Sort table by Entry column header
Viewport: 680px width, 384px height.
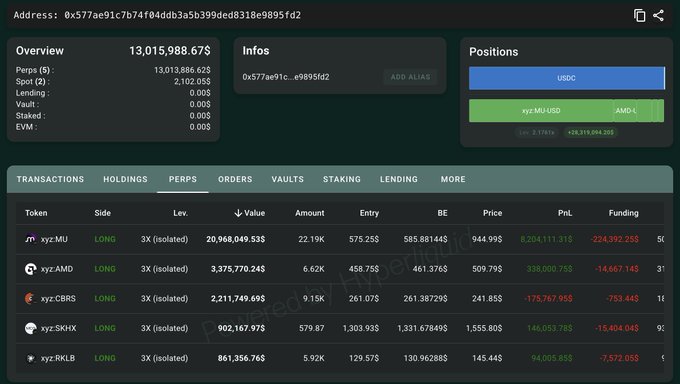[369, 213]
